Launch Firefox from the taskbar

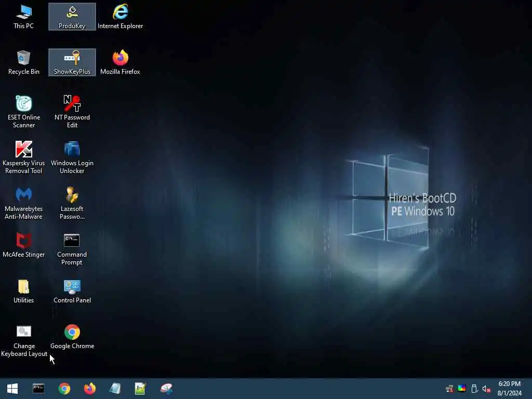pos(89,389)
